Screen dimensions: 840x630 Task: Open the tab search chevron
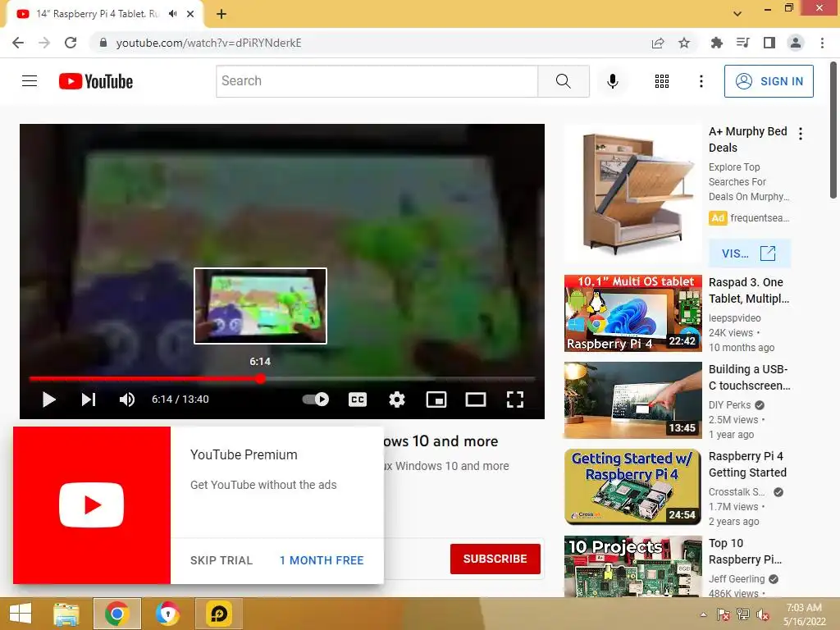(737, 14)
